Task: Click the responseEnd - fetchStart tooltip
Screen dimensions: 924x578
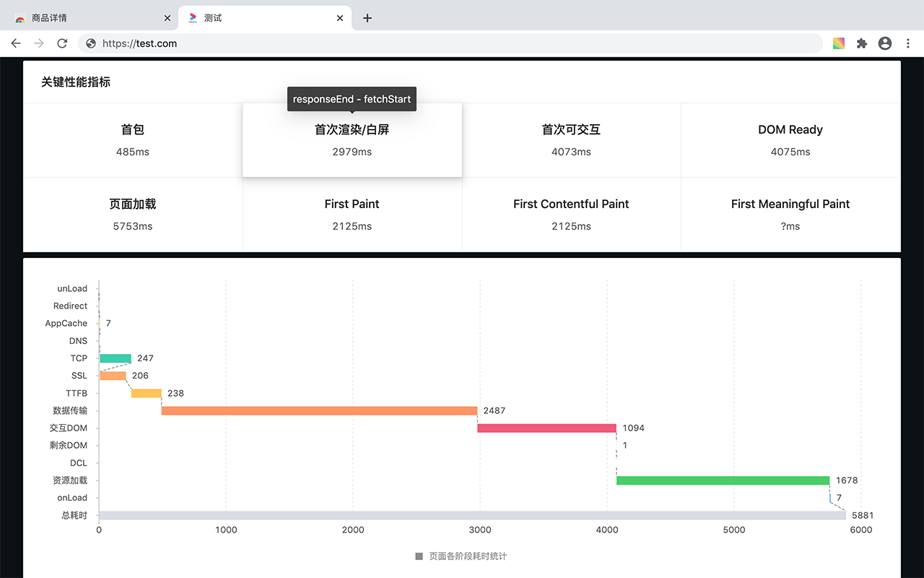Action: [352, 99]
